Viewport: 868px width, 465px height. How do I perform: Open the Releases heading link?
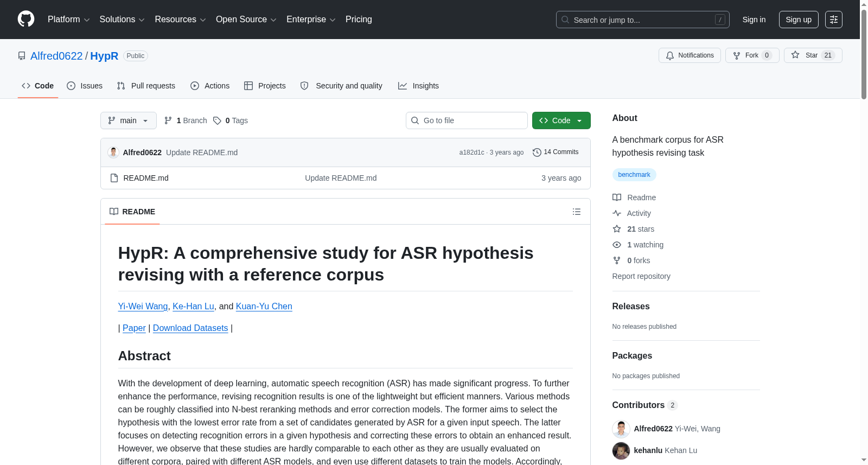(631, 307)
